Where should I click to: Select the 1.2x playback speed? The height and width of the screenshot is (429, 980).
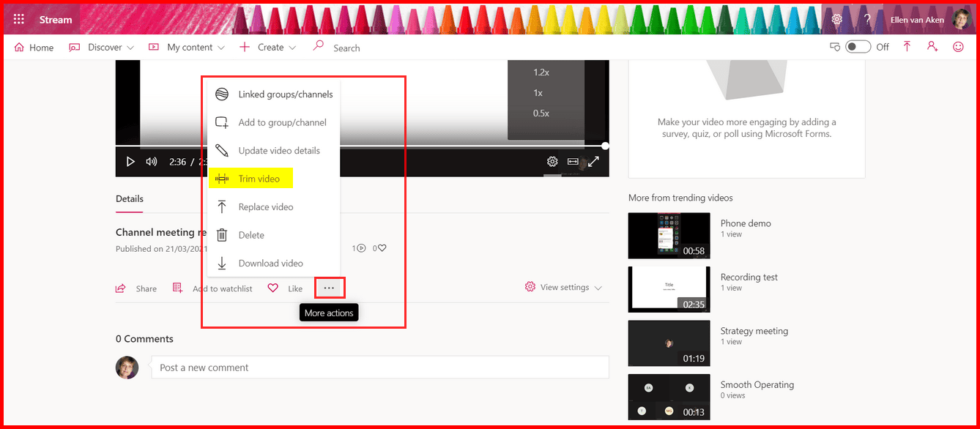pyautogui.click(x=541, y=72)
